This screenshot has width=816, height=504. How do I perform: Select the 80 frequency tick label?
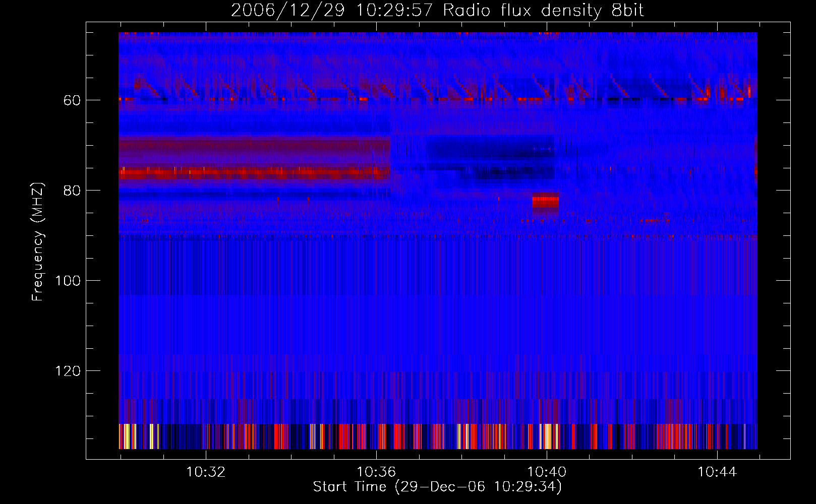[x=72, y=191]
